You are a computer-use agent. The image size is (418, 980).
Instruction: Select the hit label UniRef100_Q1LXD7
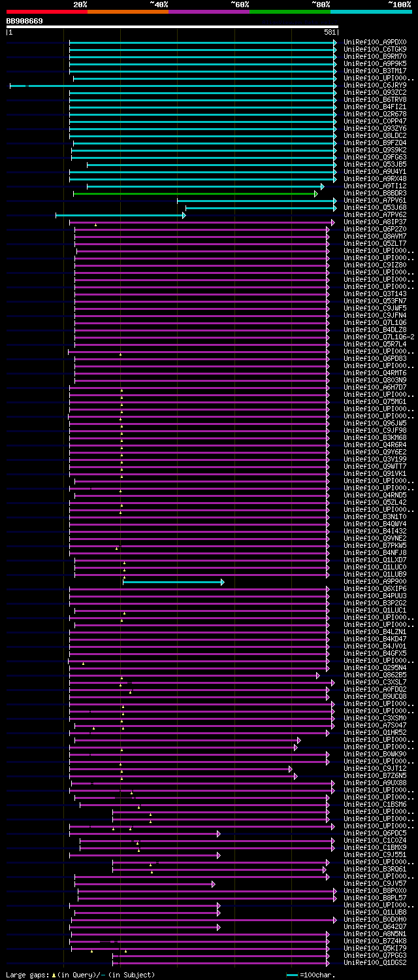(x=375, y=560)
